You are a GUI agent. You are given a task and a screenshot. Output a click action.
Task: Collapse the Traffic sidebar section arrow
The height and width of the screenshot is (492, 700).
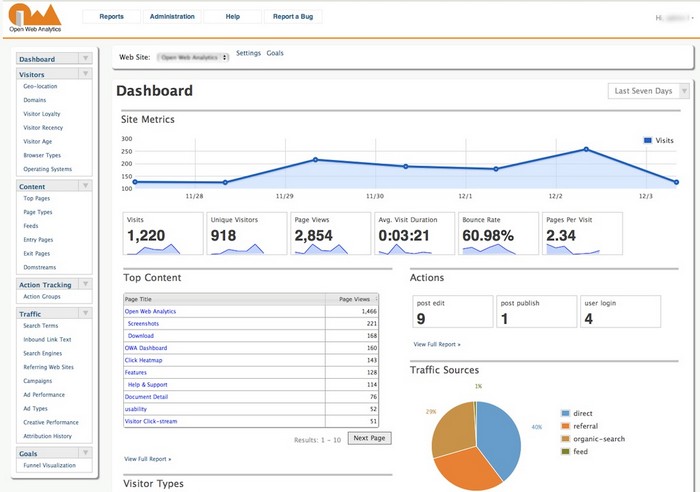click(85, 313)
